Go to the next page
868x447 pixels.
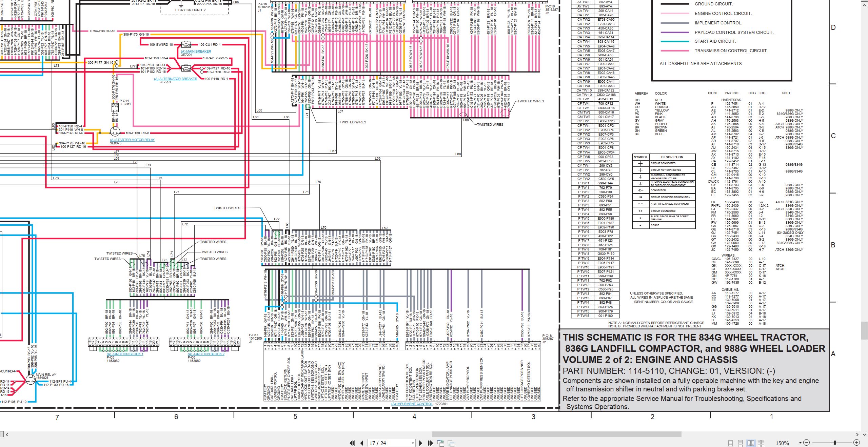pyautogui.click(x=420, y=443)
